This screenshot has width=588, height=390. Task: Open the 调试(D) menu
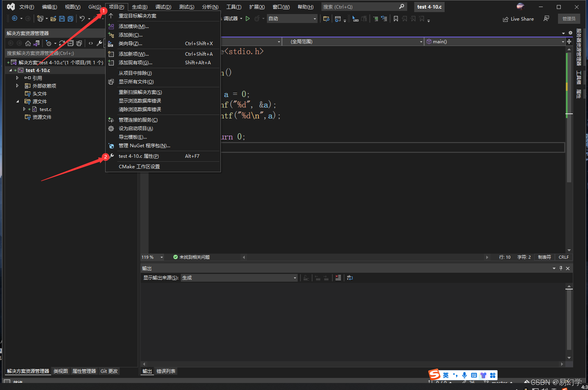coord(163,7)
